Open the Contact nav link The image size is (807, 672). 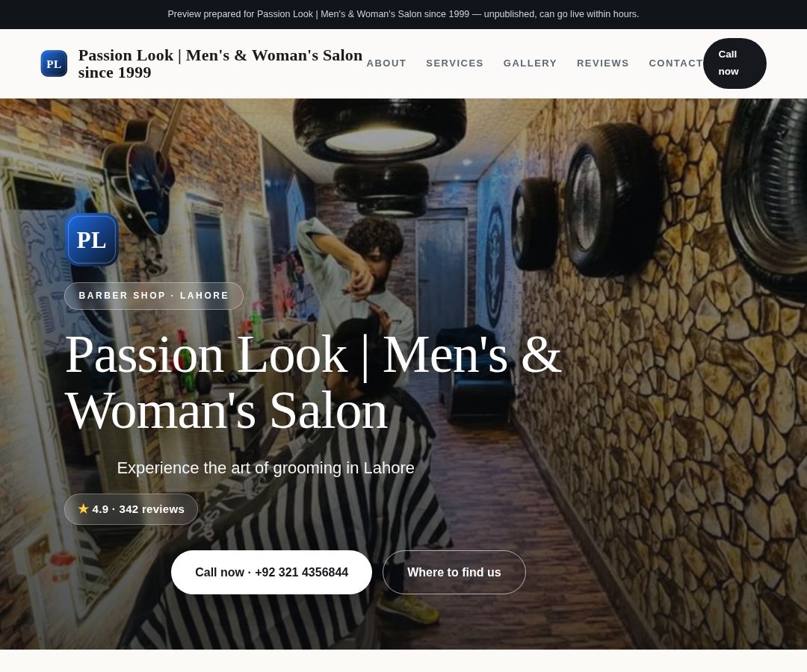pyautogui.click(x=675, y=63)
